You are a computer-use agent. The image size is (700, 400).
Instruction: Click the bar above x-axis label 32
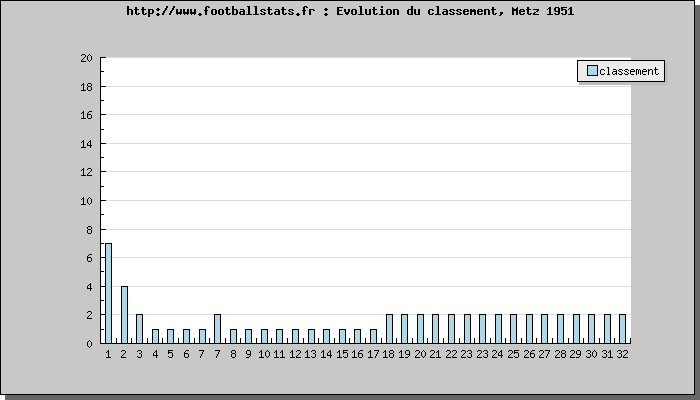[x=622, y=329]
